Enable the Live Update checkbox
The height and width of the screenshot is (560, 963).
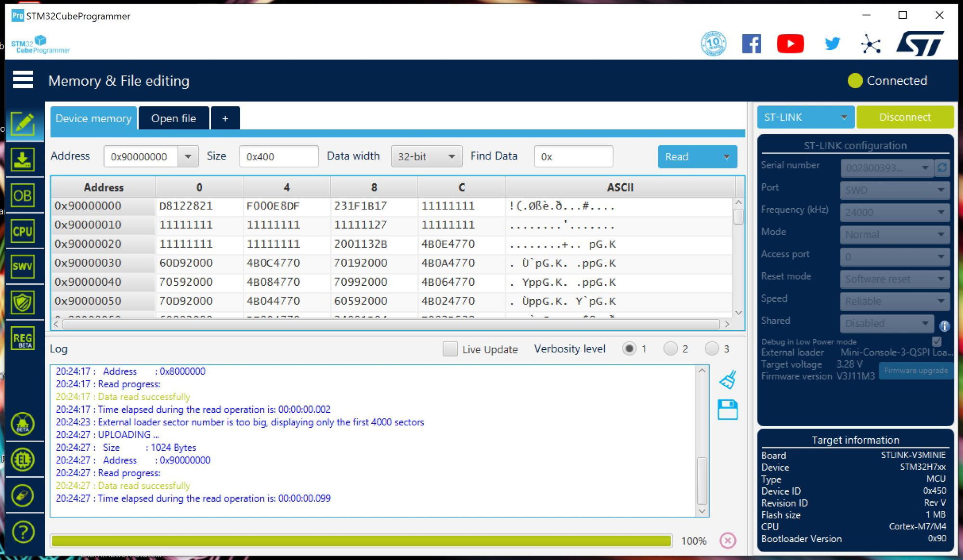tap(450, 349)
